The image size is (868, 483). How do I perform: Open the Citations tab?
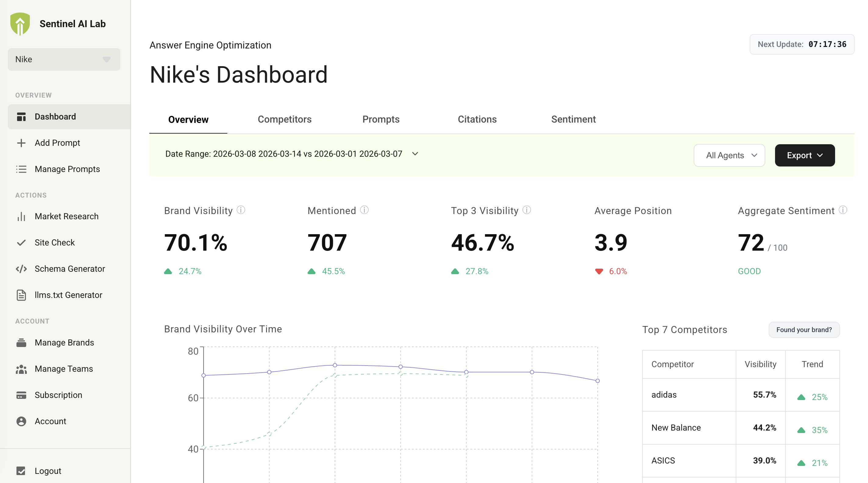click(x=477, y=119)
